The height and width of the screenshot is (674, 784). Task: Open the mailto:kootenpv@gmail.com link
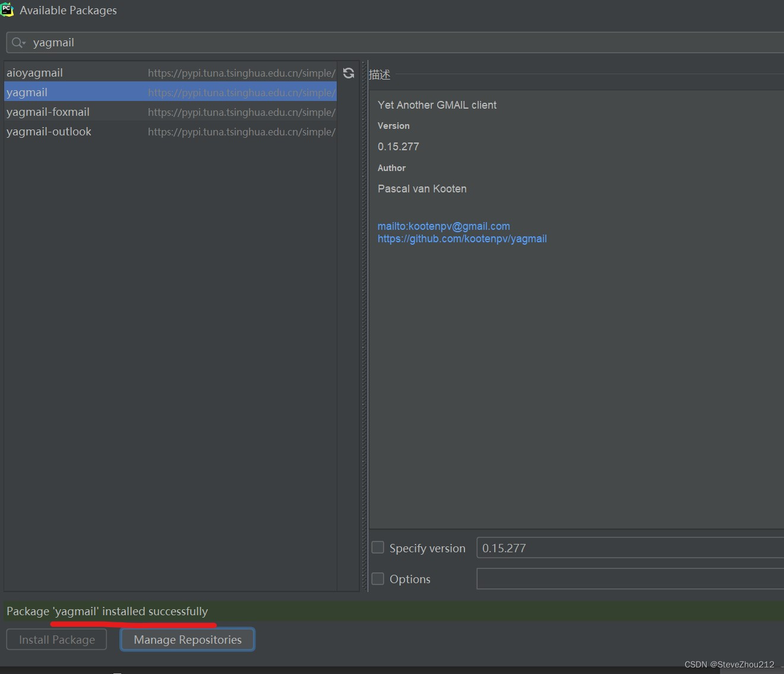[444, 226]
